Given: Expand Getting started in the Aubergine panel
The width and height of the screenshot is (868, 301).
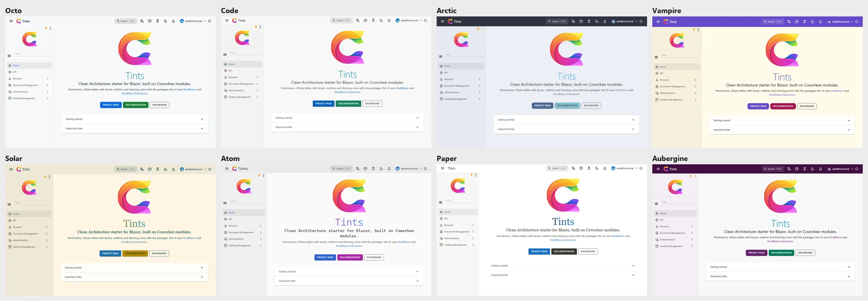Looking at the screenshot, I should 780,267.
